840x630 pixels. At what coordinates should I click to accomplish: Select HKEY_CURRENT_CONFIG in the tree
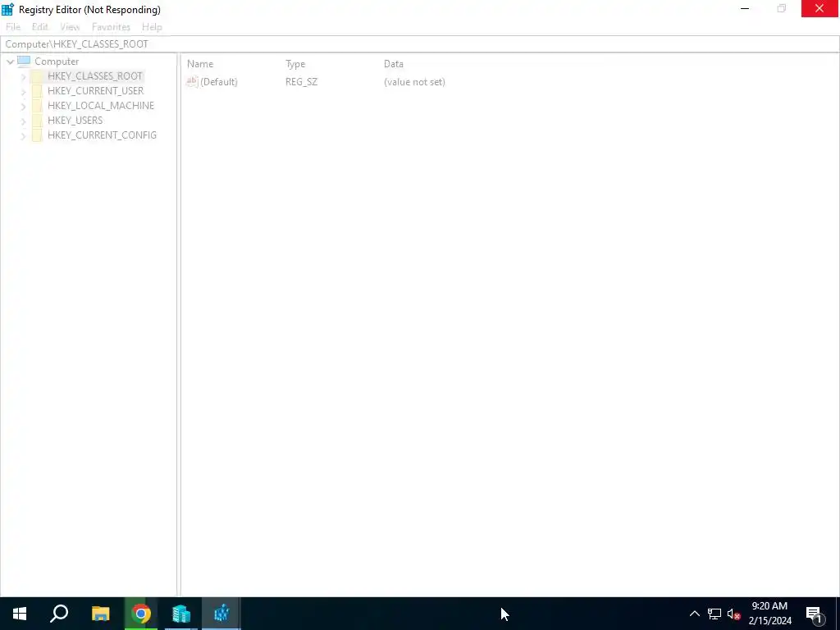tap(102, 135)
